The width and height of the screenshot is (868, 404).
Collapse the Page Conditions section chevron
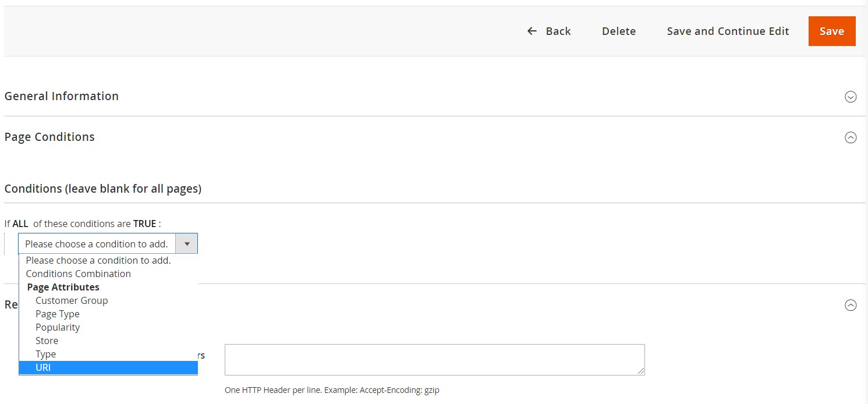(851, 137)
